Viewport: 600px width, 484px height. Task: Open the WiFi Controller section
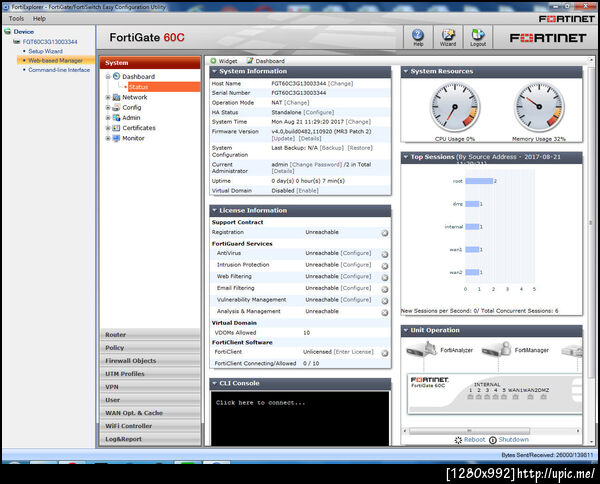[x=150, y=426]
